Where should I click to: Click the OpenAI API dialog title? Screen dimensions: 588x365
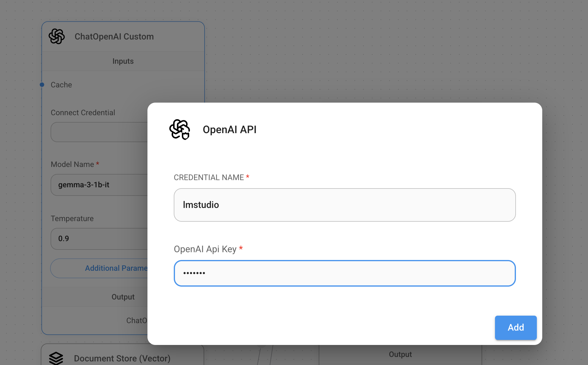[x=229, y=130]
